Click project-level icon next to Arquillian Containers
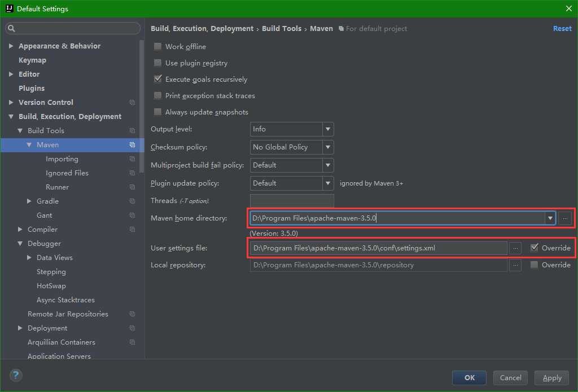This screenshot has width=578, height=392. 132,342
